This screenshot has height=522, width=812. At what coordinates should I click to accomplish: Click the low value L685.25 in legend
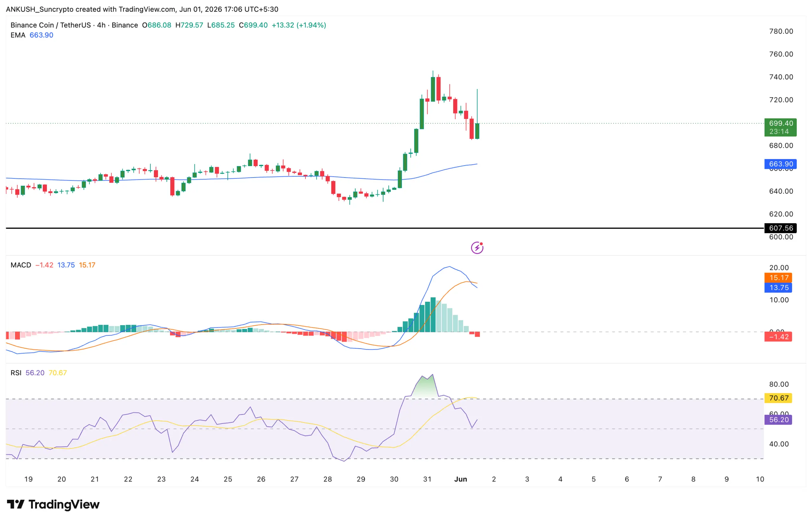221,25
